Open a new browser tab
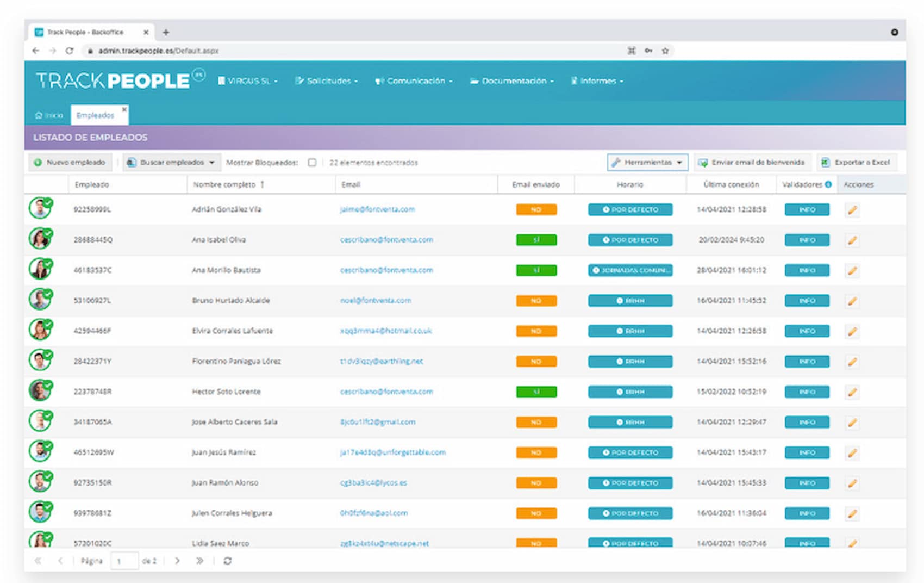 coord(166,32)
